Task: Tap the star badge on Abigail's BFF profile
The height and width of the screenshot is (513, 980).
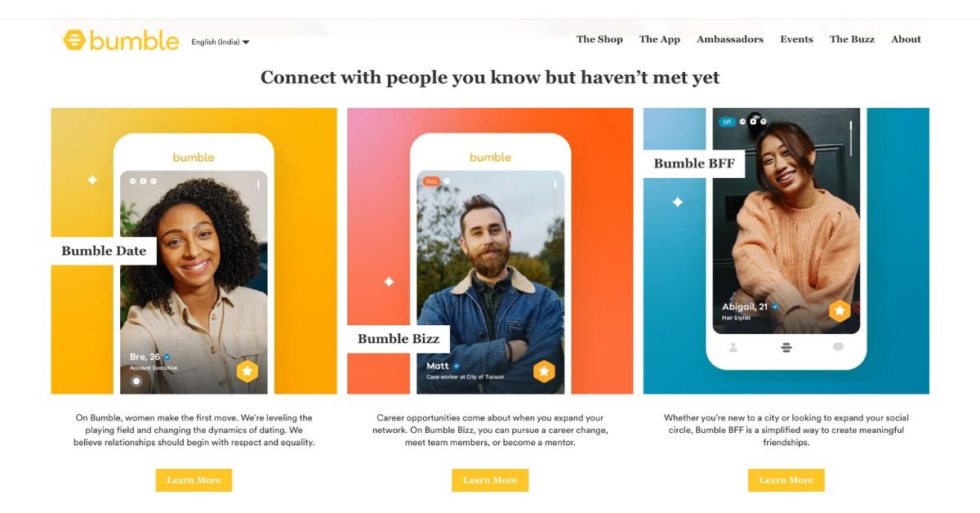Action: [x=840, y=310]
